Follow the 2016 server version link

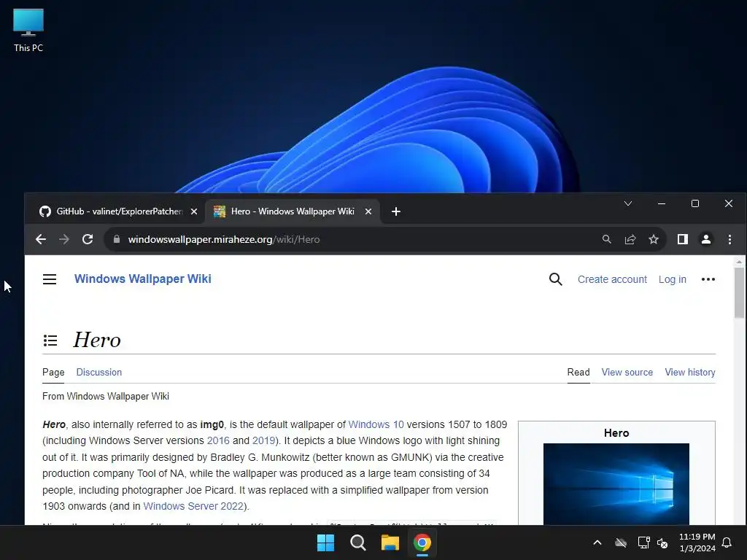pyautogui.click(x=218, y=440)
